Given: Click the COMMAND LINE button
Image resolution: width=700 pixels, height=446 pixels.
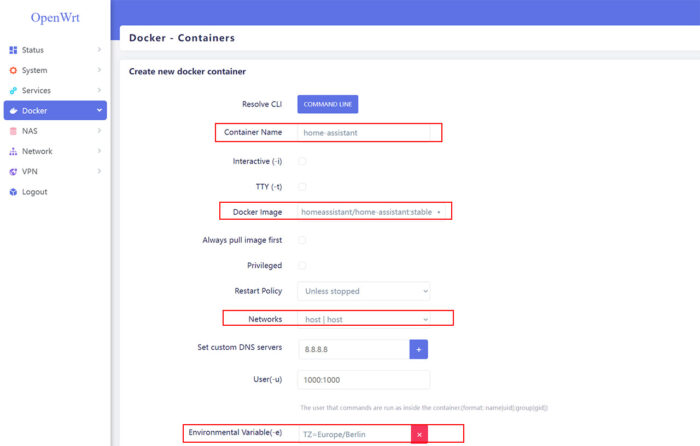Looking at the screenshot, I should tap(327, 104).
